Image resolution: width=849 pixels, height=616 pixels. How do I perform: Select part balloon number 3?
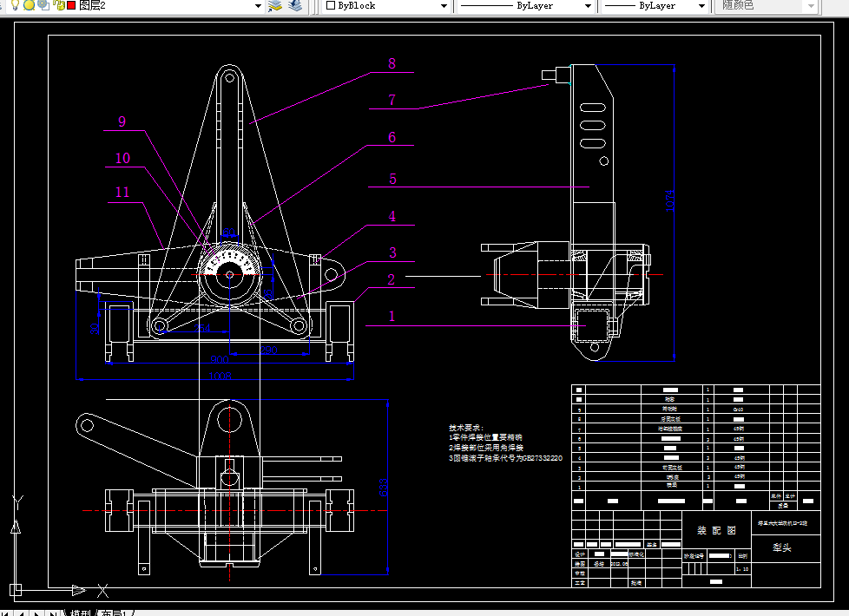pos(392,252)
